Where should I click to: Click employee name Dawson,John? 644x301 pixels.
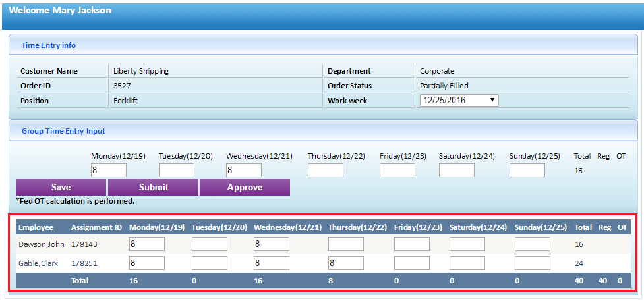pyautogui.click(x=42, y=244)
